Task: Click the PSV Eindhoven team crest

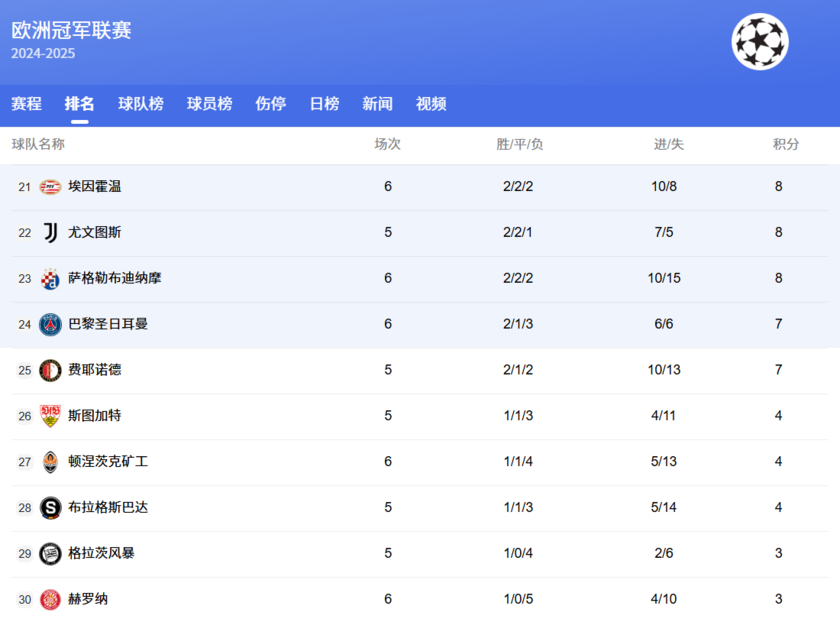Action: coord(50,187)
